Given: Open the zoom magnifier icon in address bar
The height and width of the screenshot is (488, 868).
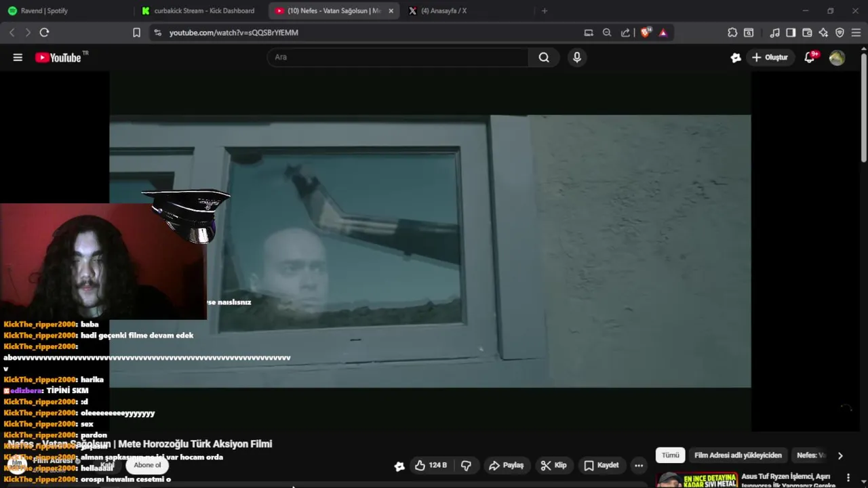Looking at the screenshot, I should [607, 33].
